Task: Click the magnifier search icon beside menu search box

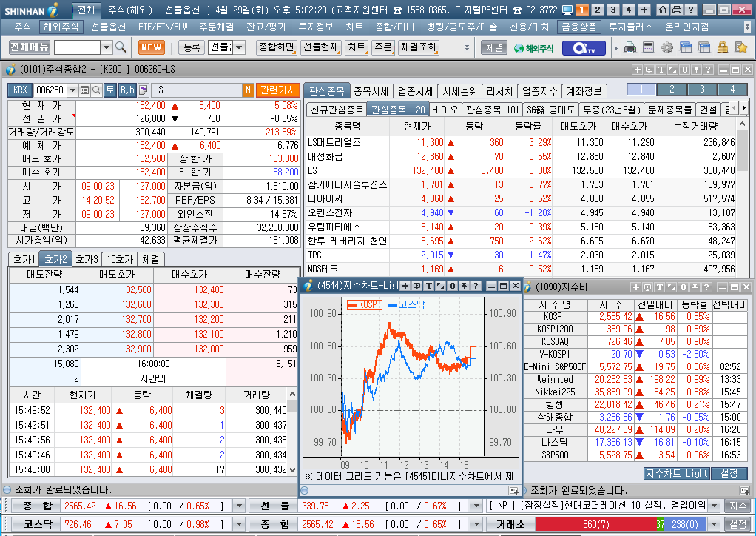Action: pyautogui.click(x=121, y=47)
